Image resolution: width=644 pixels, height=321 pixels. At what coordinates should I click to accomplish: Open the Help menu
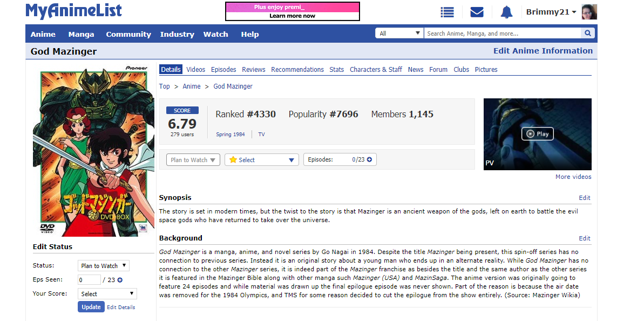point(250,34)
